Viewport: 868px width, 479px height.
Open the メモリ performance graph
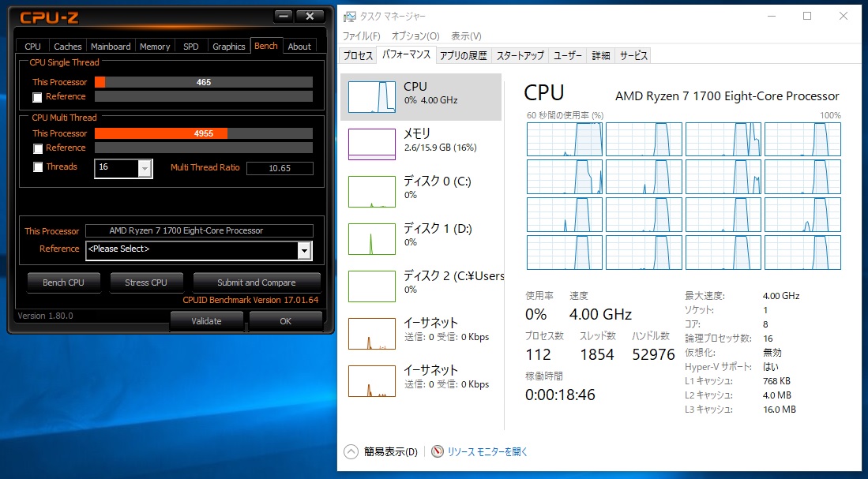point(372,144)
